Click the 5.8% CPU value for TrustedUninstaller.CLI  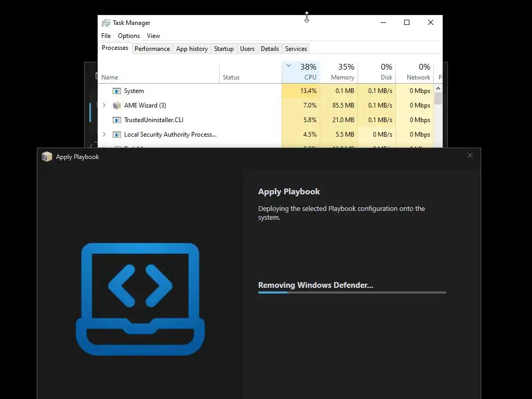[310, 120]
